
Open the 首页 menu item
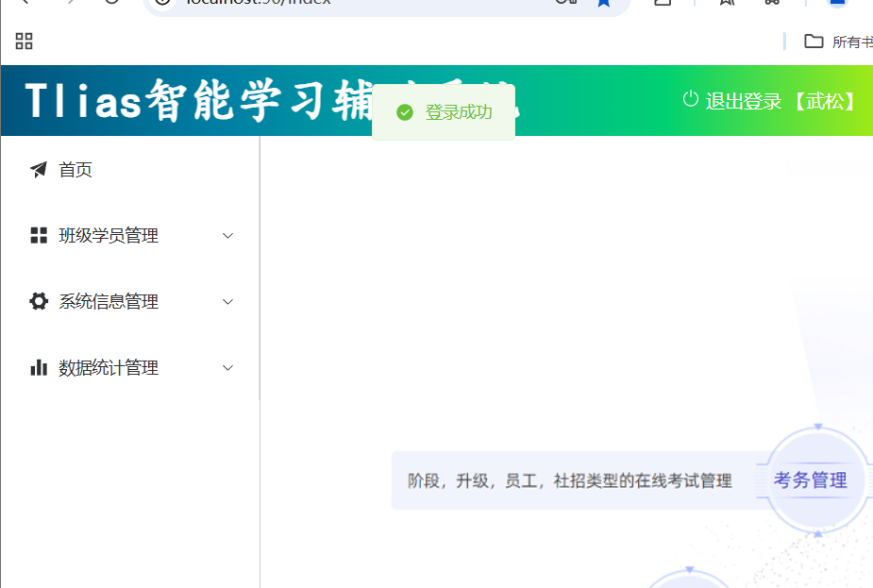(x=76, y=170)
